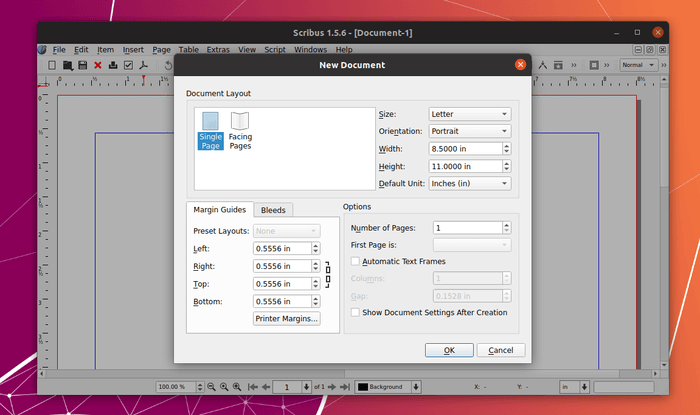Click the Bottom margin stepper arrows

tap(316, 302)
